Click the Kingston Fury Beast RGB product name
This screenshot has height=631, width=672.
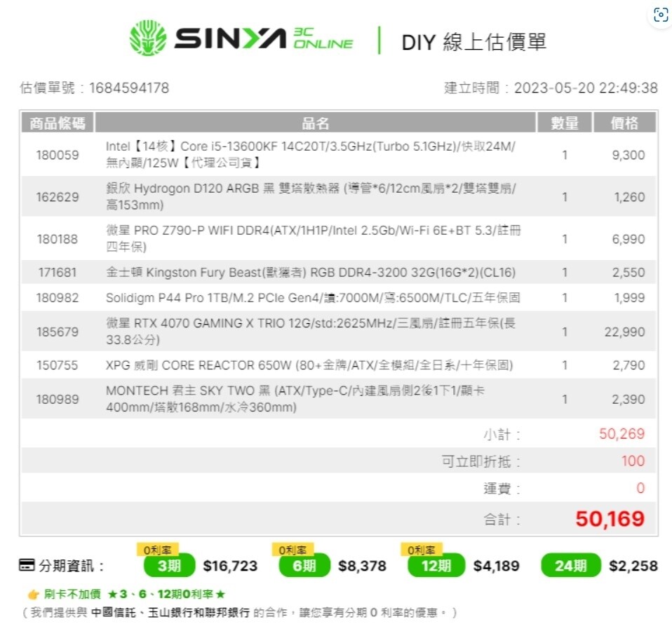tap(311, 273)
